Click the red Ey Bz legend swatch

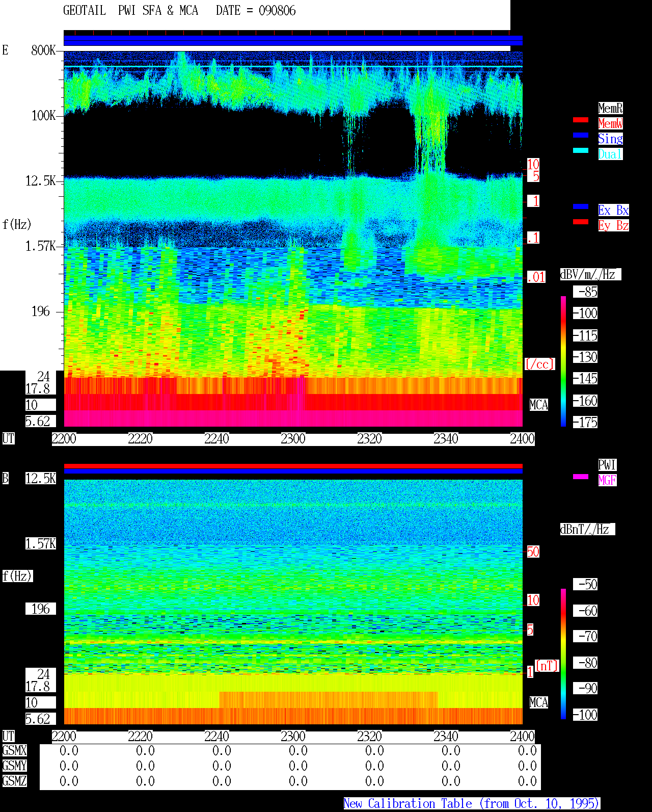pos(581,222)
